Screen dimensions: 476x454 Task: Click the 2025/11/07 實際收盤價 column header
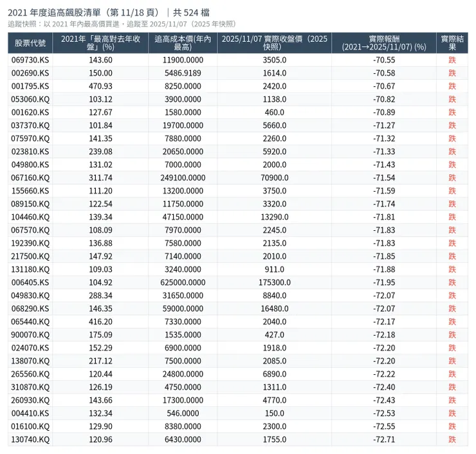(275, 43)
